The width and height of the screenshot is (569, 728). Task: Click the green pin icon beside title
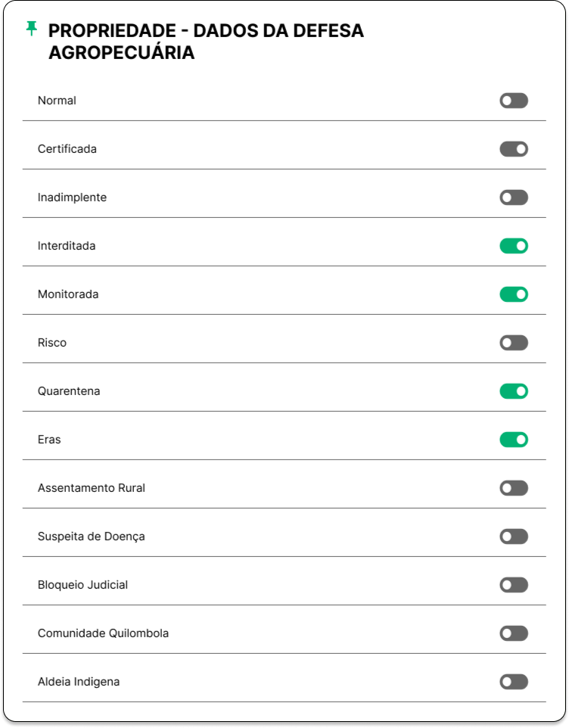[31, 29]
